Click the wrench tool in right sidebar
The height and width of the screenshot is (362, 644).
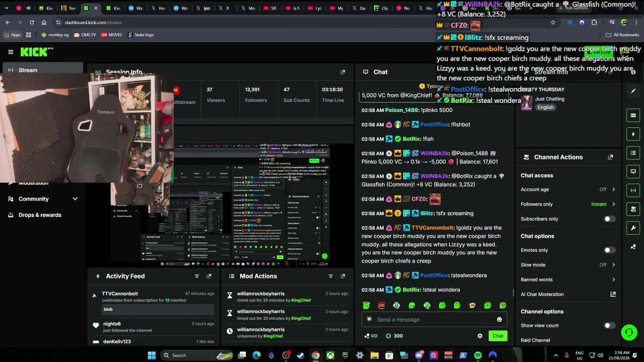(x=633, y=228)
